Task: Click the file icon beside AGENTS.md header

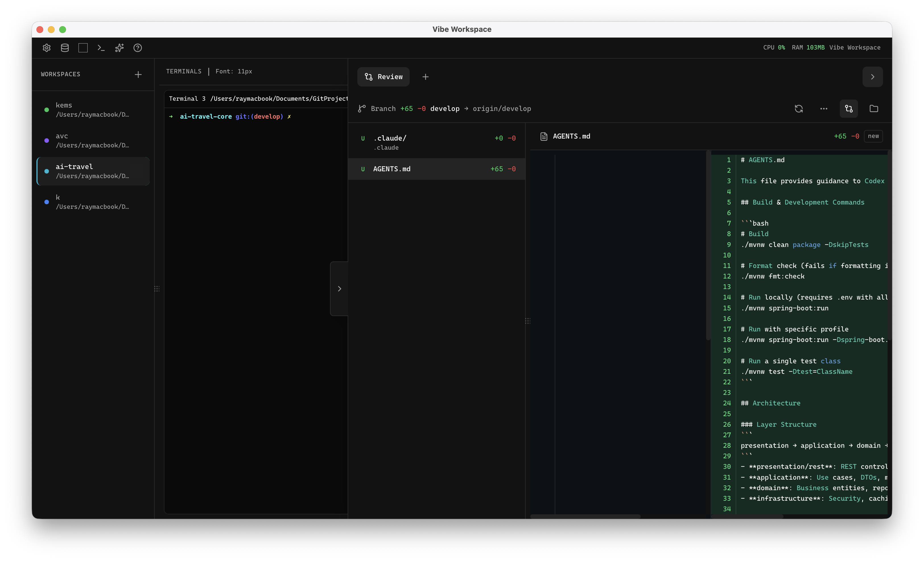Action: pyautogui.click(x=544, y=136)
